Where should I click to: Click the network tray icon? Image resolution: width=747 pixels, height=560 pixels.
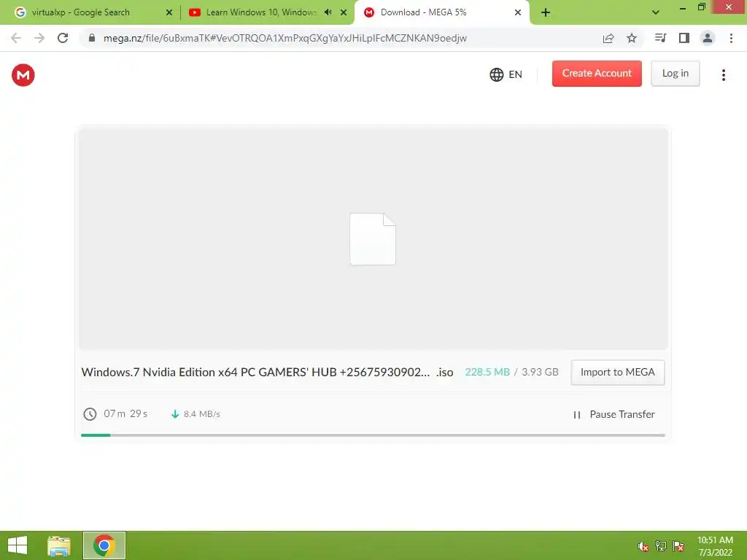point(661,546)
